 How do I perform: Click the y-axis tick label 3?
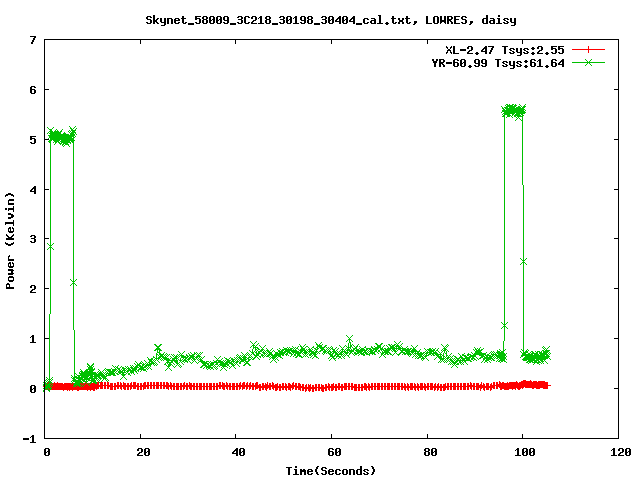[33, 239]
